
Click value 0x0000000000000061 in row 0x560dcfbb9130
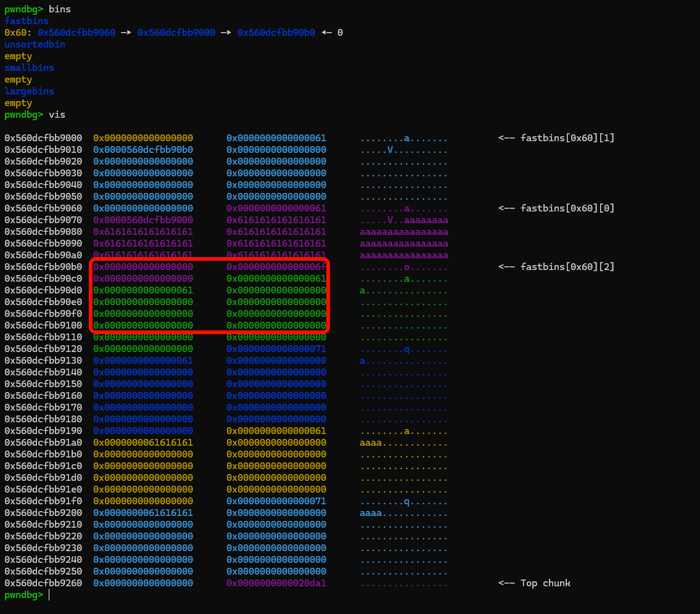[143, 360]
